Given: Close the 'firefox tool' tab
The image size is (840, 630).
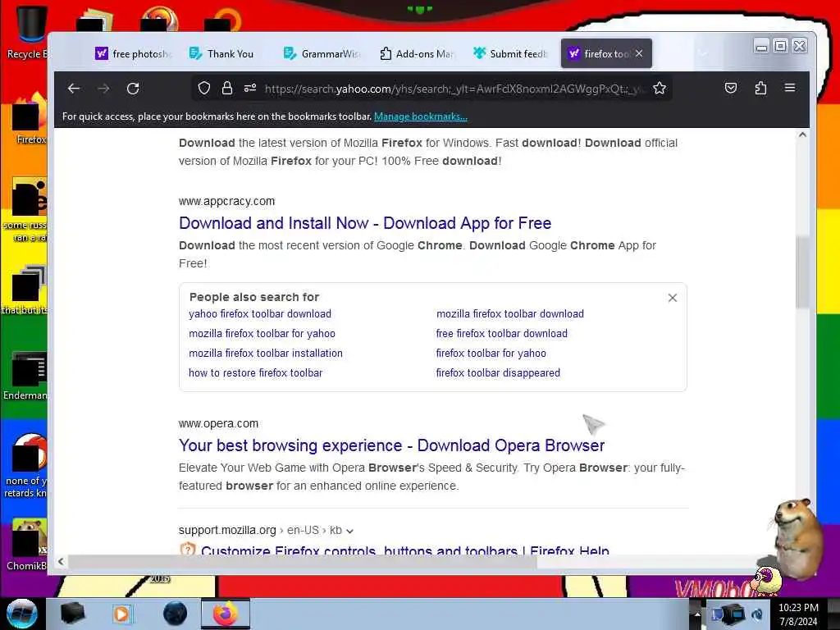Looking at the screenshot, I should tap(639, 53).
